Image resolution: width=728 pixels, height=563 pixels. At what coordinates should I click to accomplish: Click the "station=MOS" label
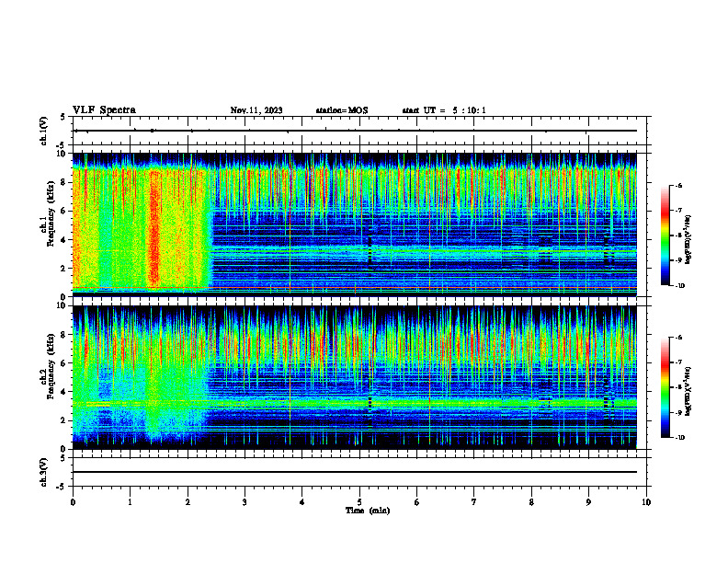pyautogui.click(x=342, y=110)
